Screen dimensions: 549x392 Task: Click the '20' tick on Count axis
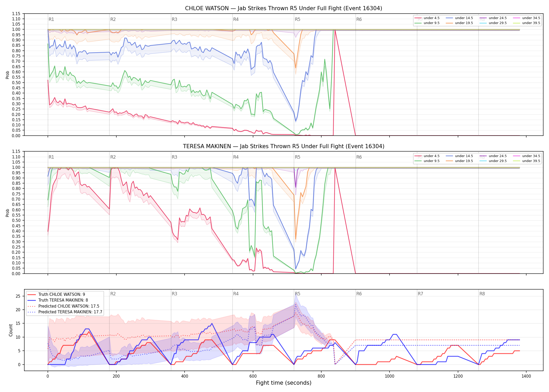click(x=18, y=310)
